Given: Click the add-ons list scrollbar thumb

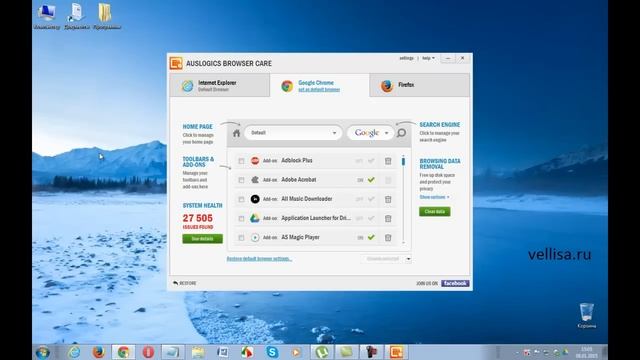Looking at the screenshot, I should (x=403, y=161).
